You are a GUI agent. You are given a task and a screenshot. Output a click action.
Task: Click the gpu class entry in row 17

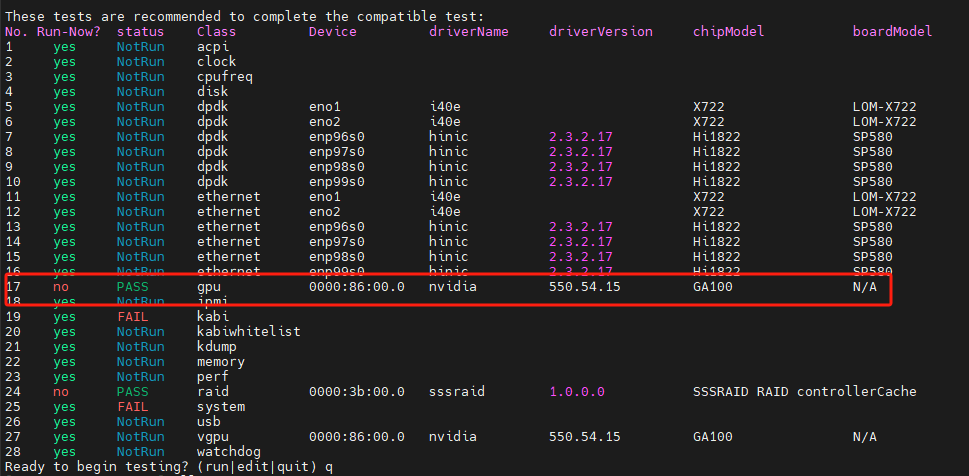(208, 286)
